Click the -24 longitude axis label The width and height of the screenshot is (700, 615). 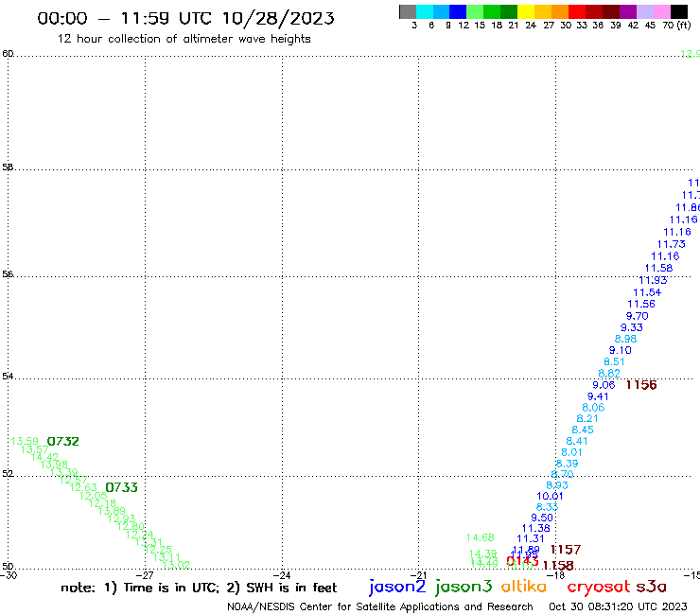click(x=282, y=575)
